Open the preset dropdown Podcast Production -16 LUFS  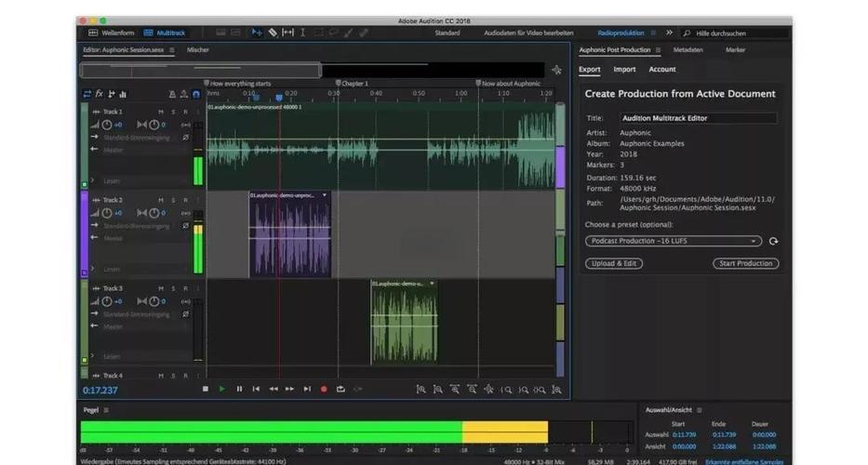tap(674, 242)
